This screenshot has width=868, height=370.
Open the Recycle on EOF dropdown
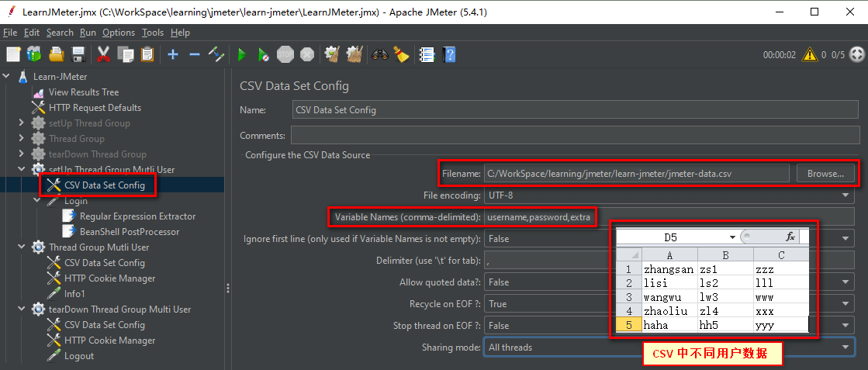pyautogui.click(x=669, y=304)
